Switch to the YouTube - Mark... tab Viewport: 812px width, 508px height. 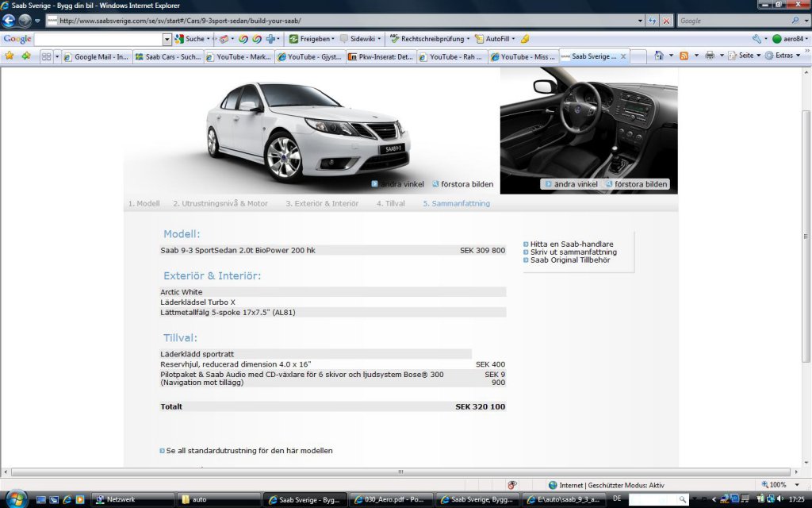(239, 57)
